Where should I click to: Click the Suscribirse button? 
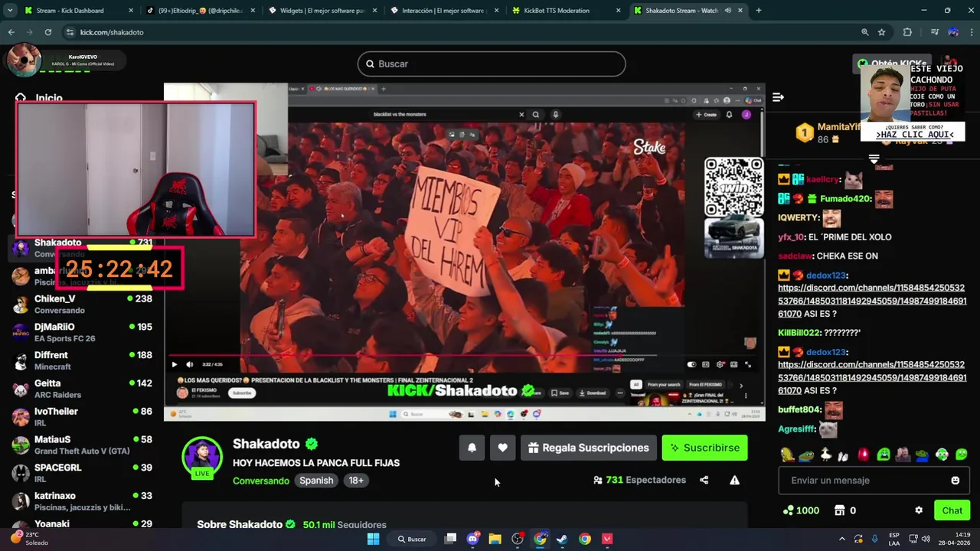click(704, 448)
